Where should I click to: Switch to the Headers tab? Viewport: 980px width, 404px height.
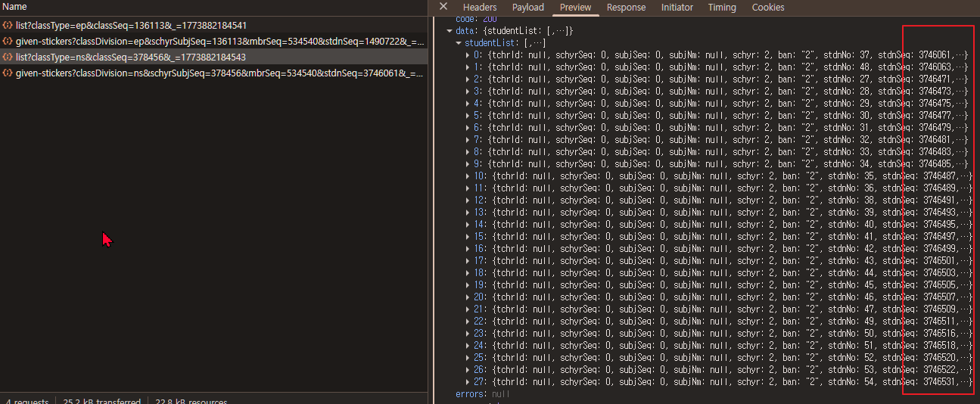point(480,8)
